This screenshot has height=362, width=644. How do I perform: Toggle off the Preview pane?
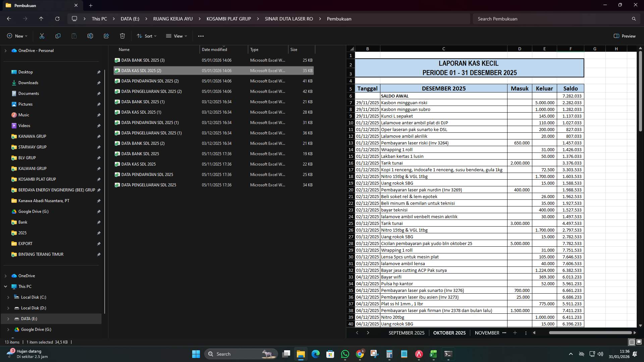click(625, 36)
